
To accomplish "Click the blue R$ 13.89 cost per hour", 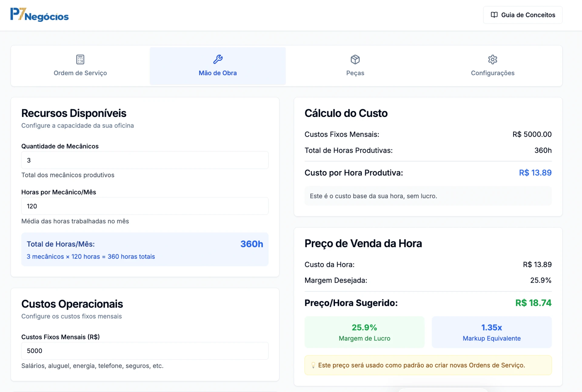I will 535,173.
